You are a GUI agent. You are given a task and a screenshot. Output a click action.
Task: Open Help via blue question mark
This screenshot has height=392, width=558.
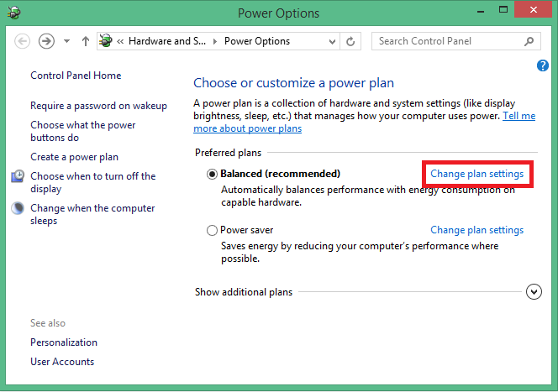[542, 65]
